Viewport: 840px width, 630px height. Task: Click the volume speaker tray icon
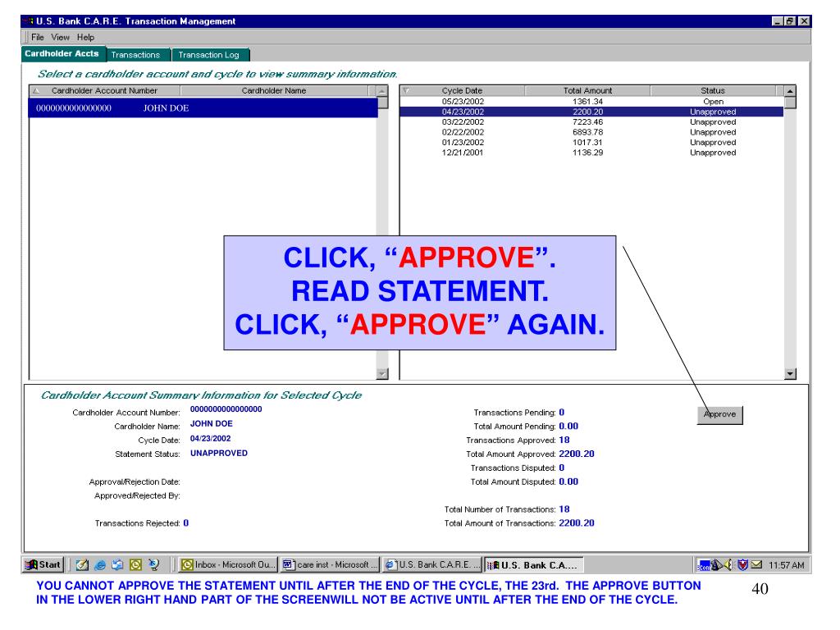tap(728, 564)
